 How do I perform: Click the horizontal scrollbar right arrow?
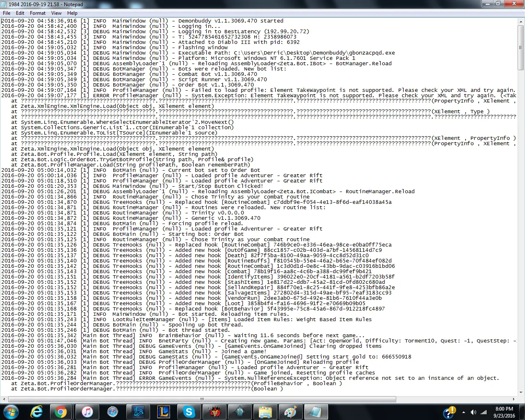coord(514,399)
